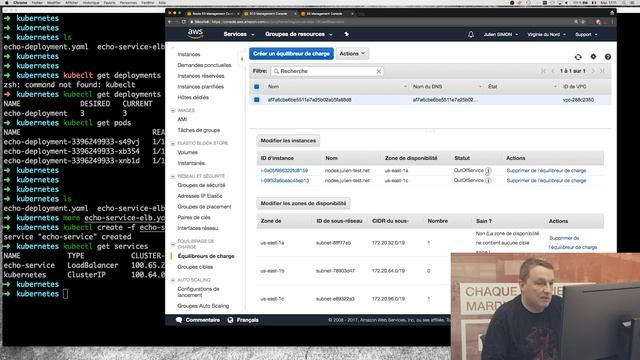Open the notifications bell
The image size is (640, 360).
[x=471, y=34]
